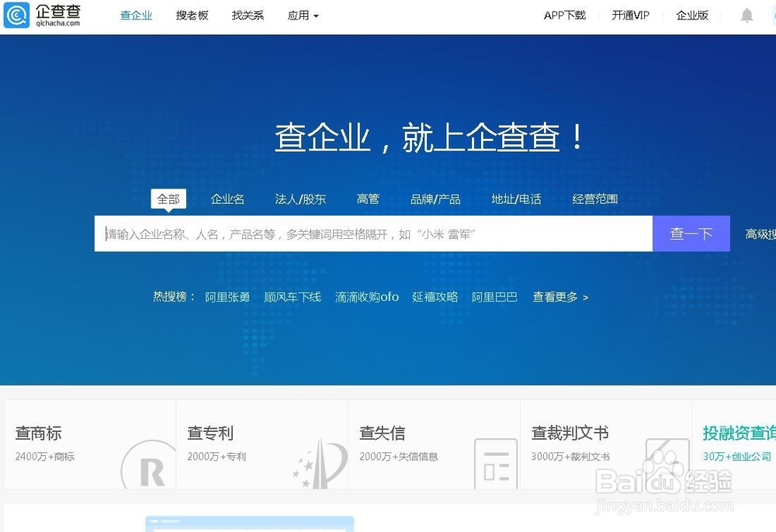Click the patent stars emblem icon
Screen dimensions: 776x532
point(320,463)
